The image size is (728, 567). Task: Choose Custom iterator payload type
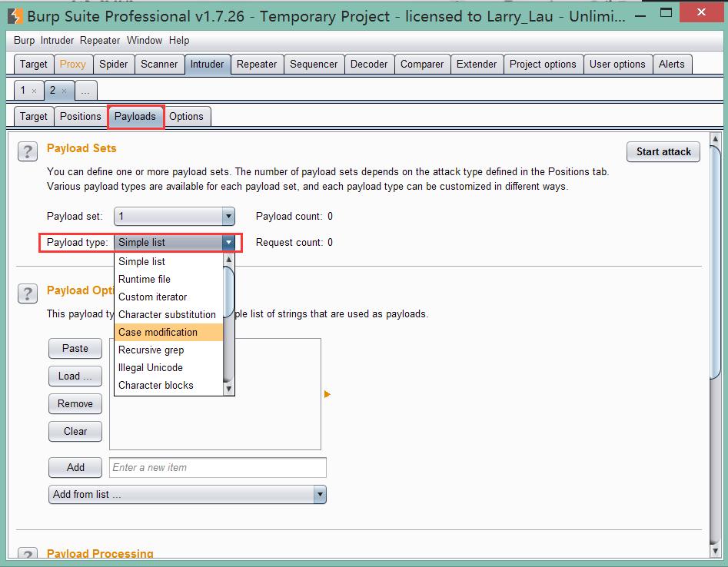[x=168, y=297]
